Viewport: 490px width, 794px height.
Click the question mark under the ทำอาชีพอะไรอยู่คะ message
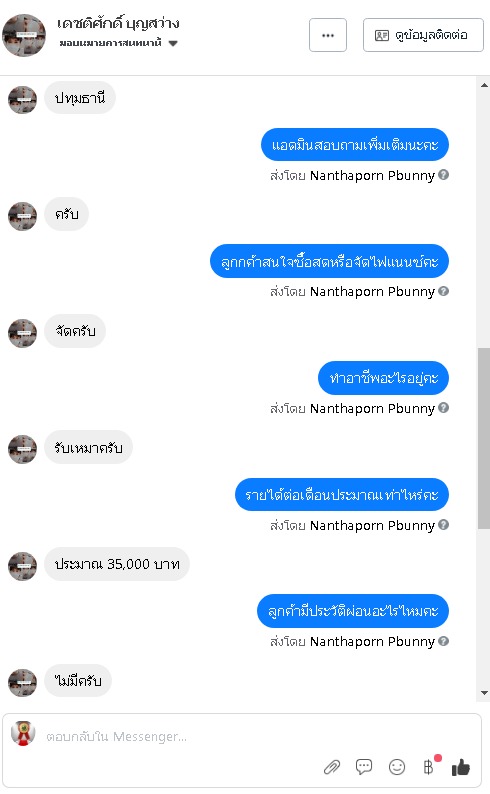443,408
